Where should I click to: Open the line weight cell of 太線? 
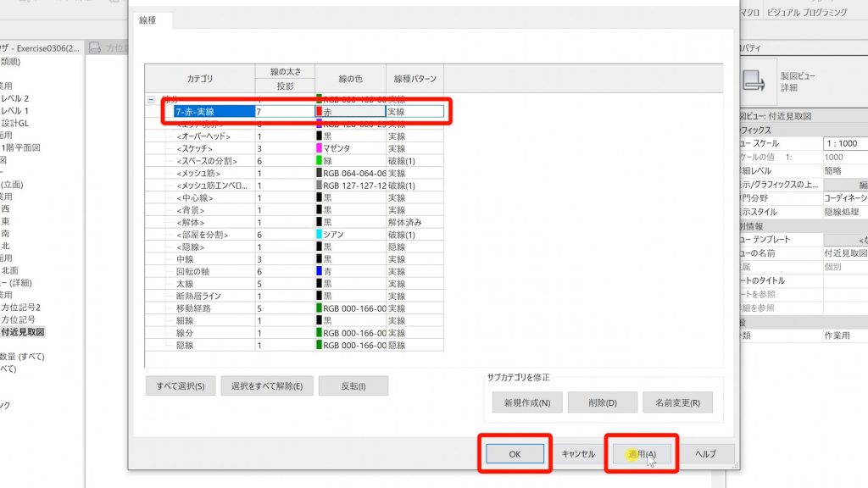284,284
